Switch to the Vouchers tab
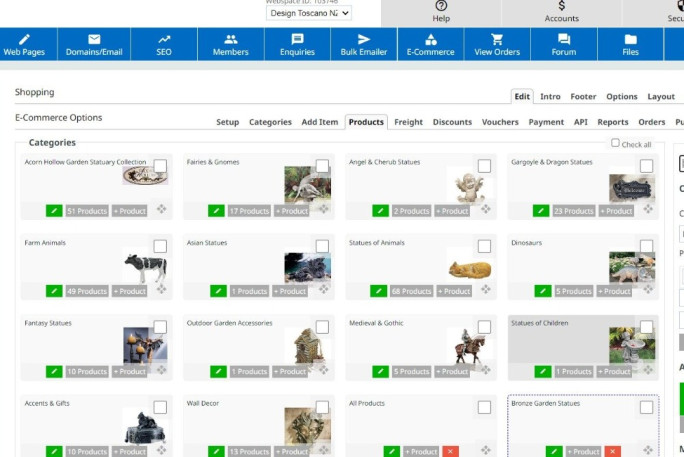Image resolution: width=684 pixels, height=457 pixels. click(500, 122)
